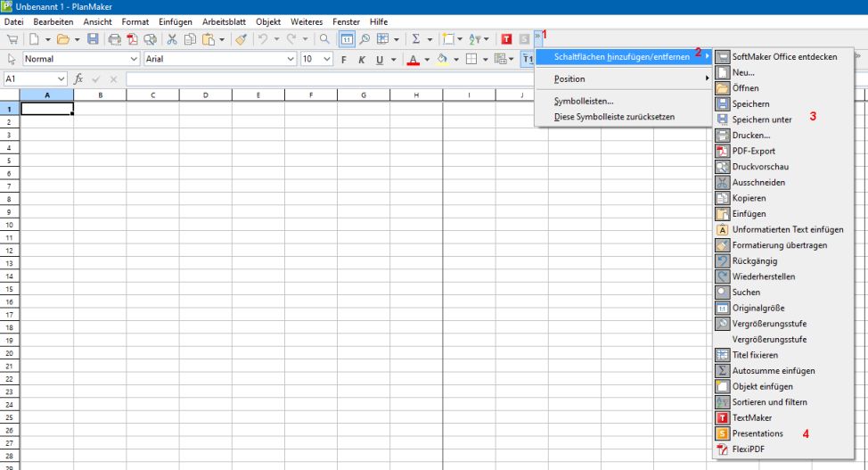Image resolution: width=868 pixels, height=470 pixels.
Task: Click the 1:1 original size icon
Action: 347,39
